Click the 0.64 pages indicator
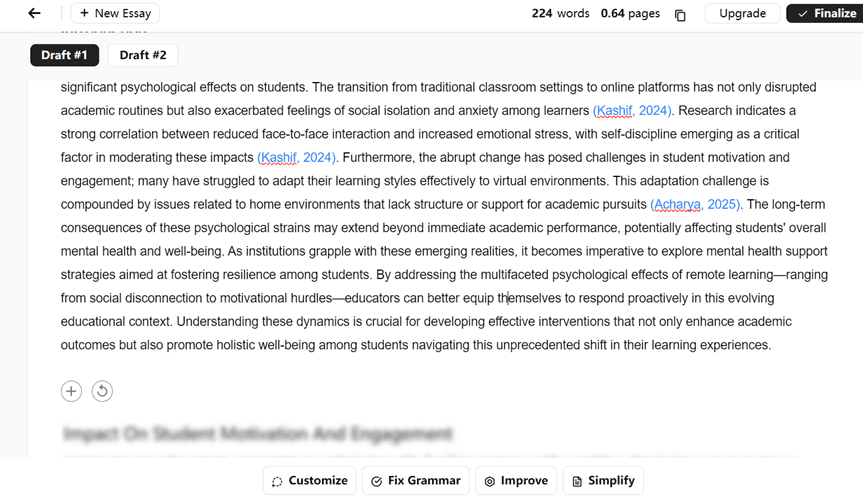This screenshot has width=863, height=495. (630, 13)
